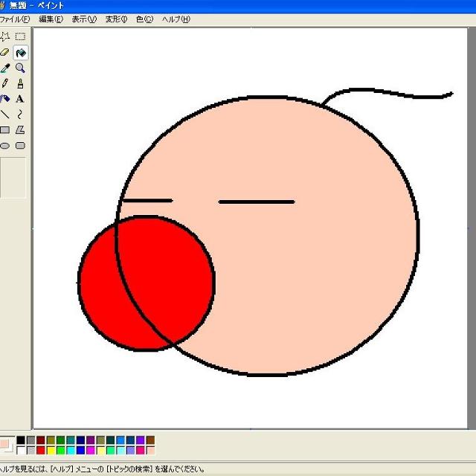Select the rectangular selection tool

point(20,36)
